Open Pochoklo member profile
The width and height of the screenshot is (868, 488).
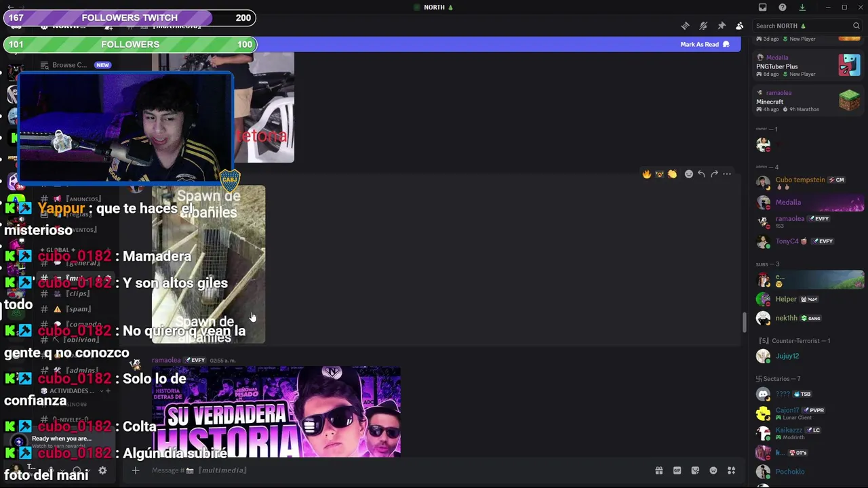[808, 472]
